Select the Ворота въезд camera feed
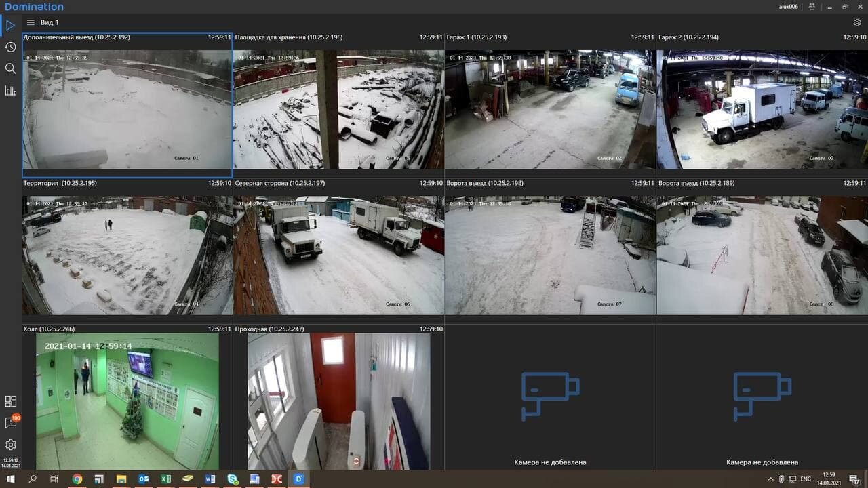This screenshot has height=488, width=868. click(x=762, y=256)
